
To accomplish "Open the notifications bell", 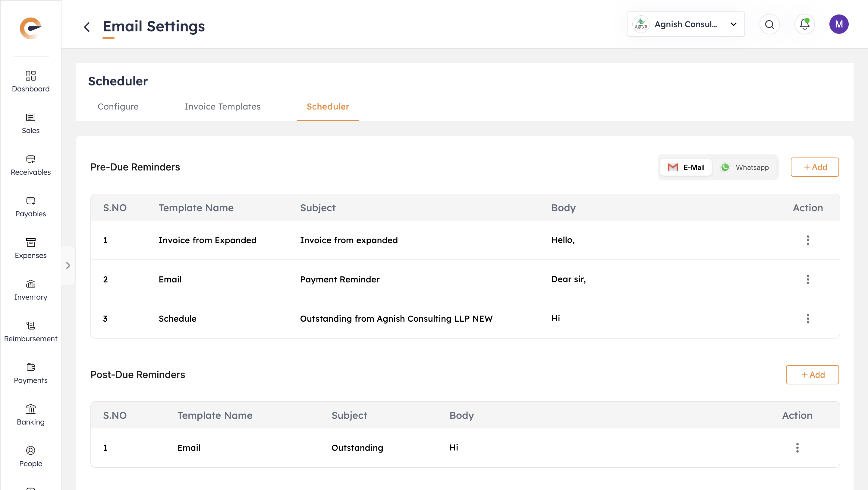I will pos(804,24).
